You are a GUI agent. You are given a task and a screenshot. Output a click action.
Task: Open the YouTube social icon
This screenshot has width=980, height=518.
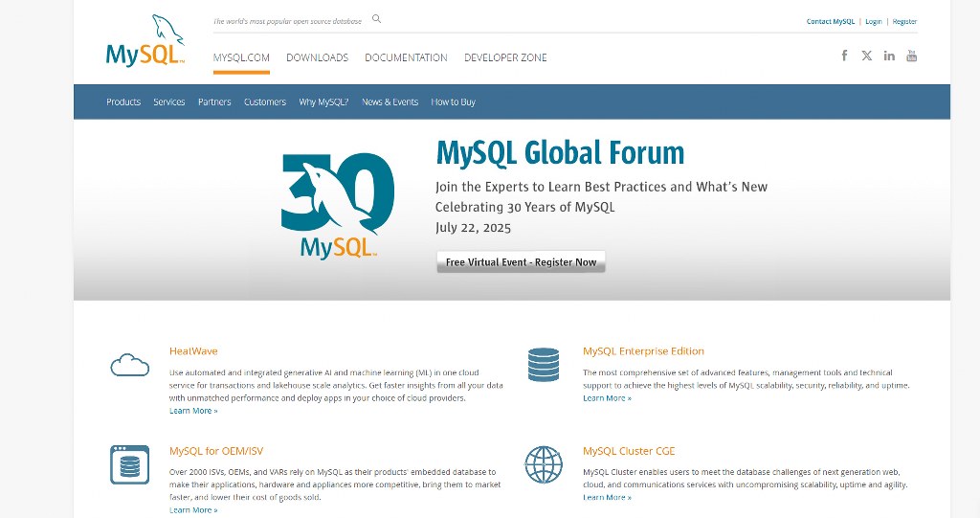(911, 56)
